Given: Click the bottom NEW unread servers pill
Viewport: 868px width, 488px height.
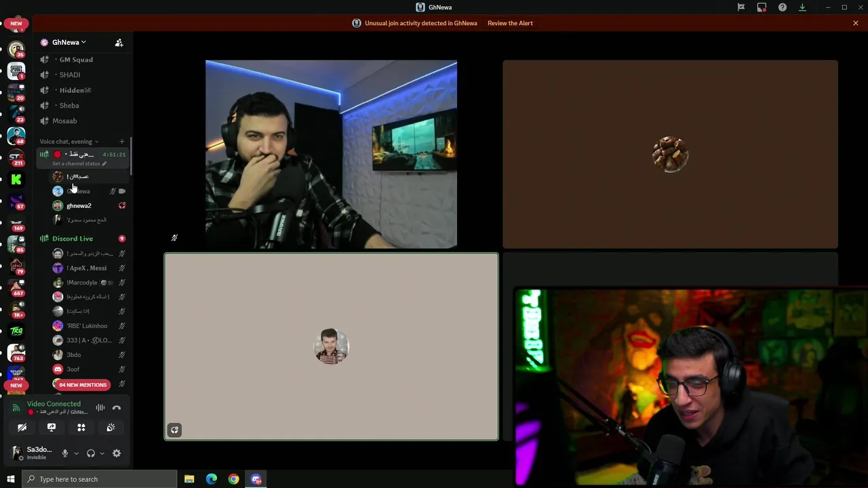Looking at the screenshot, I should click(x=16, y=385).
